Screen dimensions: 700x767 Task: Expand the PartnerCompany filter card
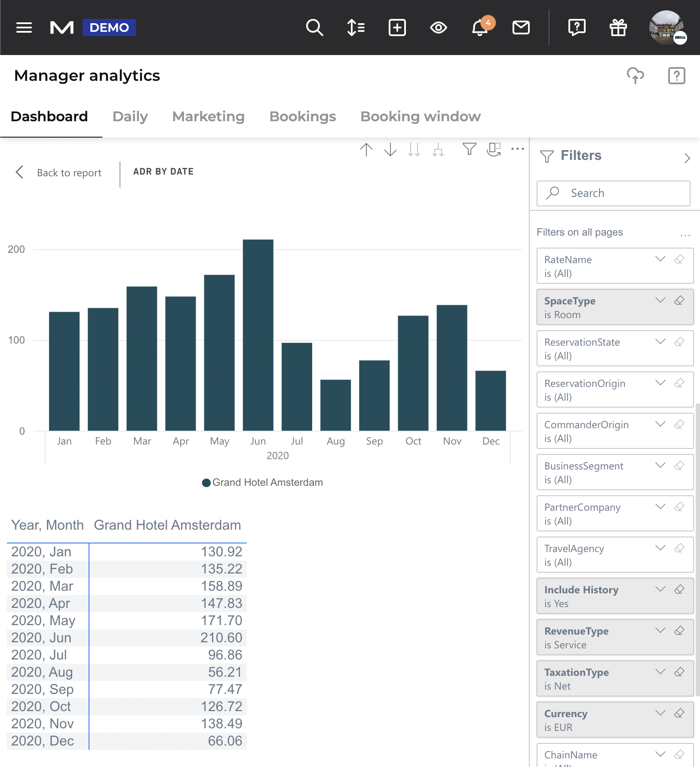click(x=660, y=506)
